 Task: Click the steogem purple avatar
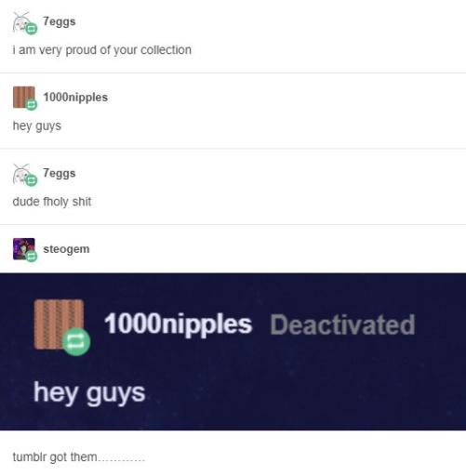tap(23, 249)
